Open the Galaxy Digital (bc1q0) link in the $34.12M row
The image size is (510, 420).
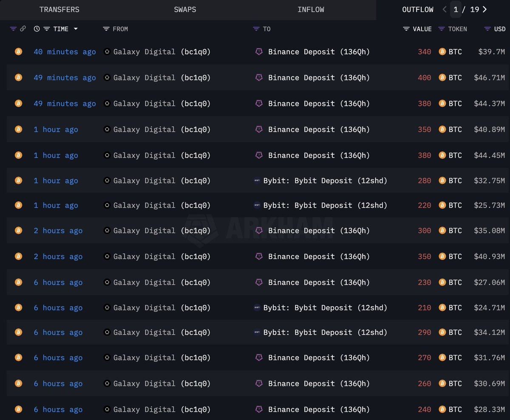tap(162, 332)
